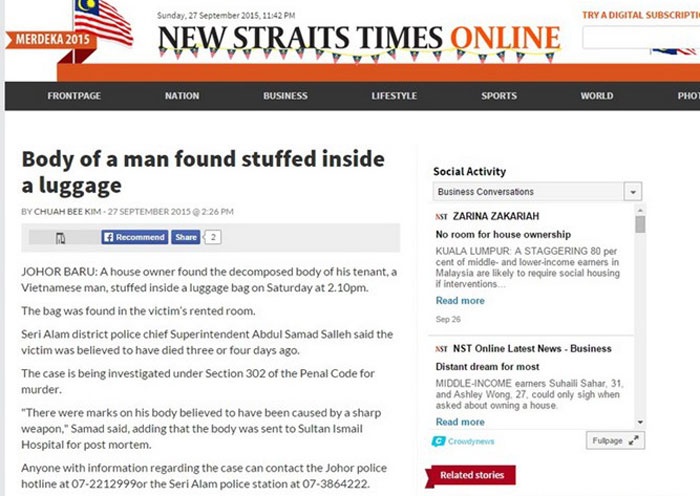The image size is (700, 496).
Task: Click the print/mobile icon in share bar
Action: [x=60, y=238]
